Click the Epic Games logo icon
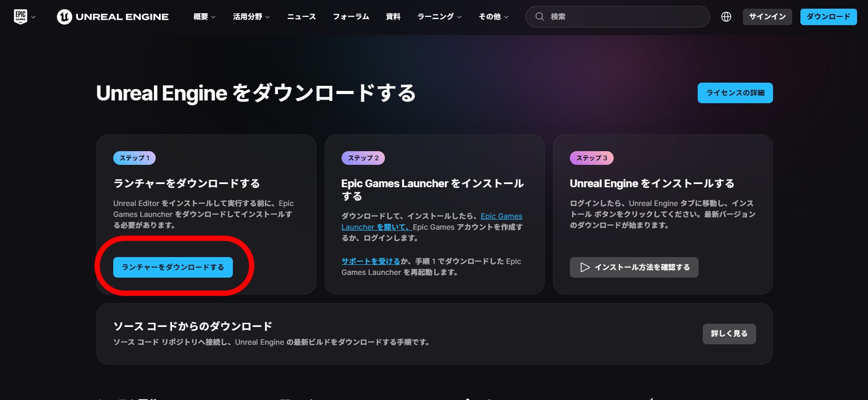Viewport: 868px width, 400px height. point(21,16)
